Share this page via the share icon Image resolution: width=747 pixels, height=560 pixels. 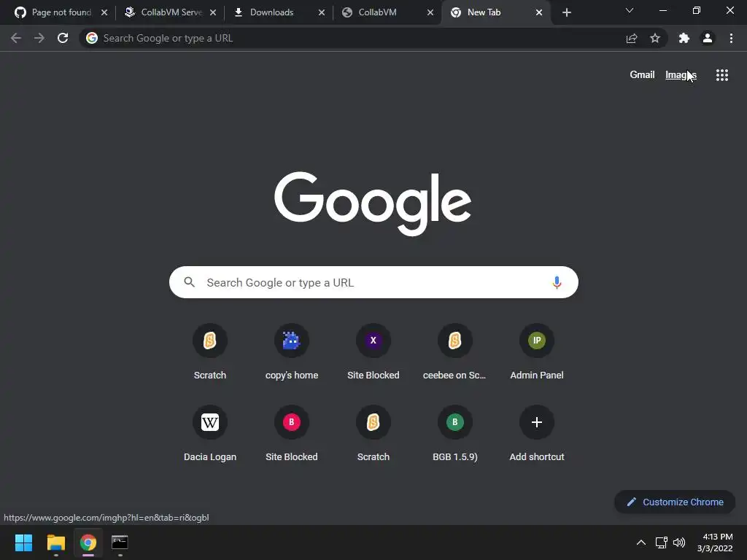632,38
